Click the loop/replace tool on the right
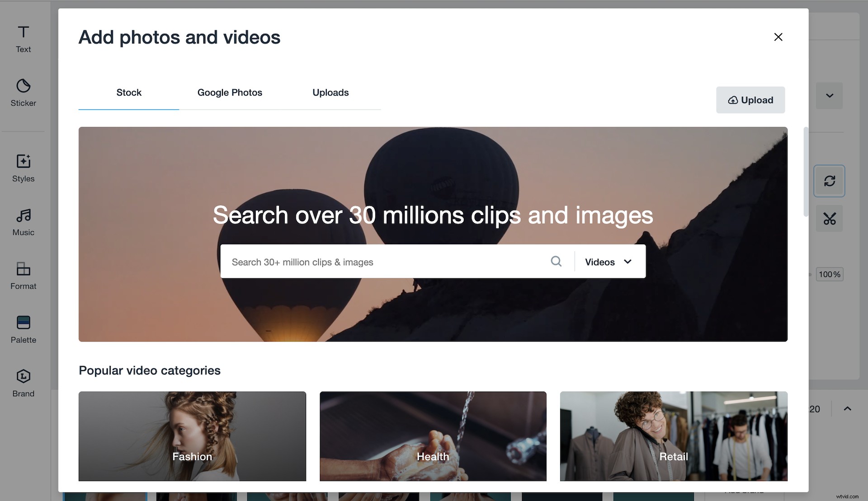The width and height of the screenshot is (868, 501). [829, 181]
